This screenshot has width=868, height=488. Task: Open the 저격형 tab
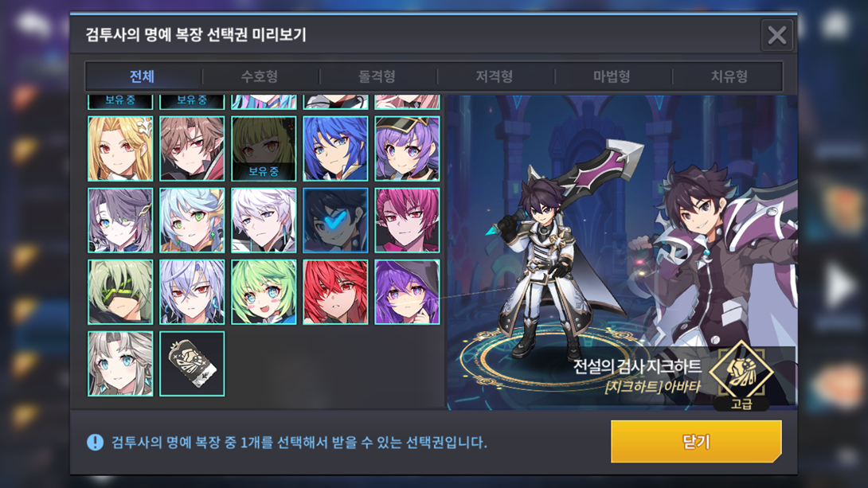click(495, 76)
